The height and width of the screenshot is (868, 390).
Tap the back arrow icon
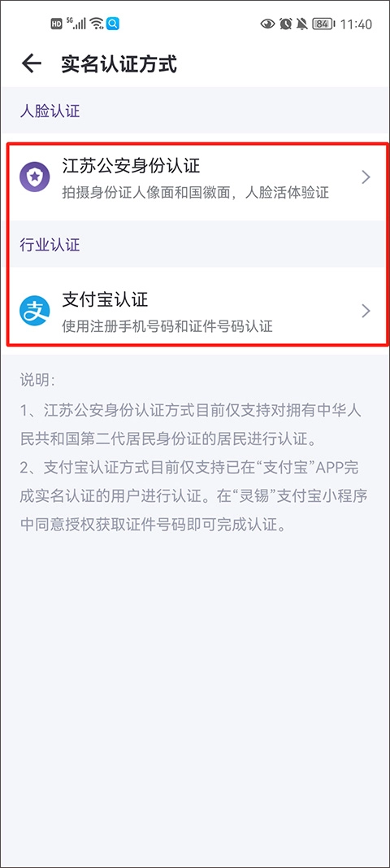pyautogui.click(x=32, y=63)
